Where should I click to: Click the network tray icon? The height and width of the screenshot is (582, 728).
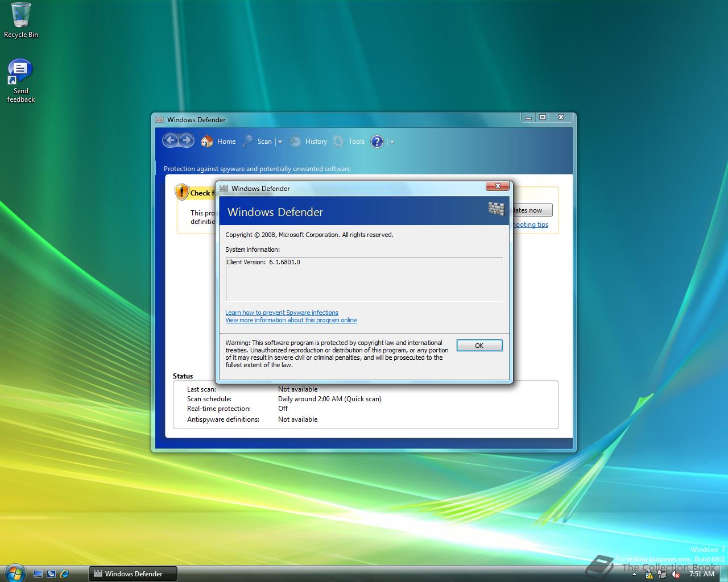[662, 574]
